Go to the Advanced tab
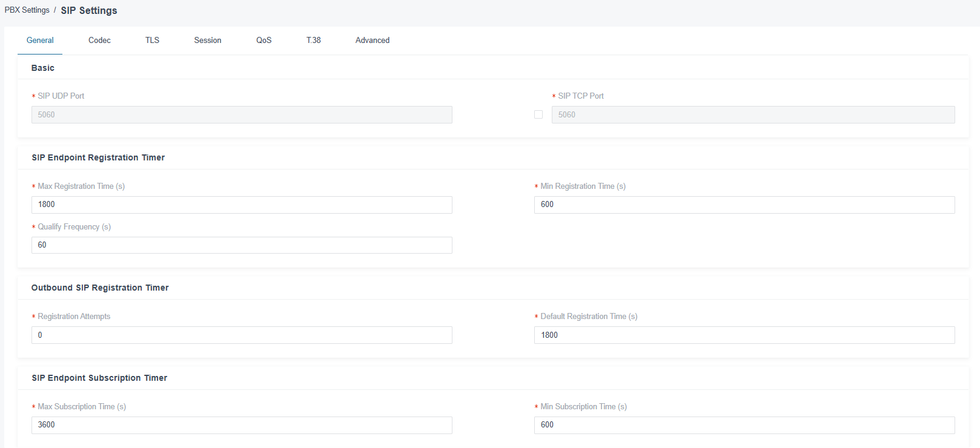 coord(372,40)
